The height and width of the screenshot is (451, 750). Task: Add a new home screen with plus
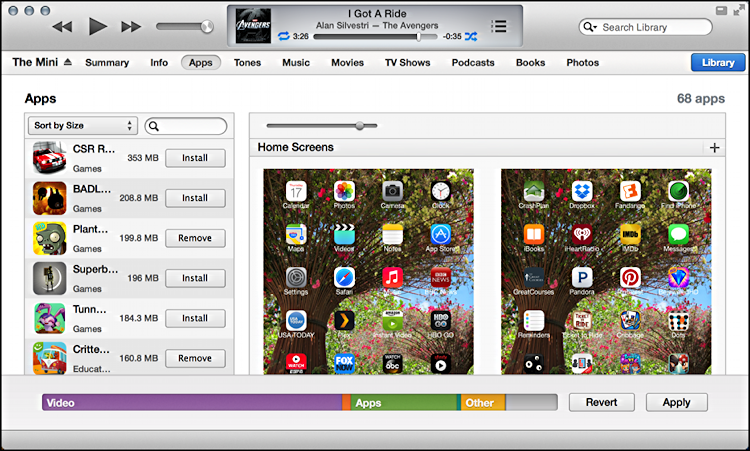715,148
